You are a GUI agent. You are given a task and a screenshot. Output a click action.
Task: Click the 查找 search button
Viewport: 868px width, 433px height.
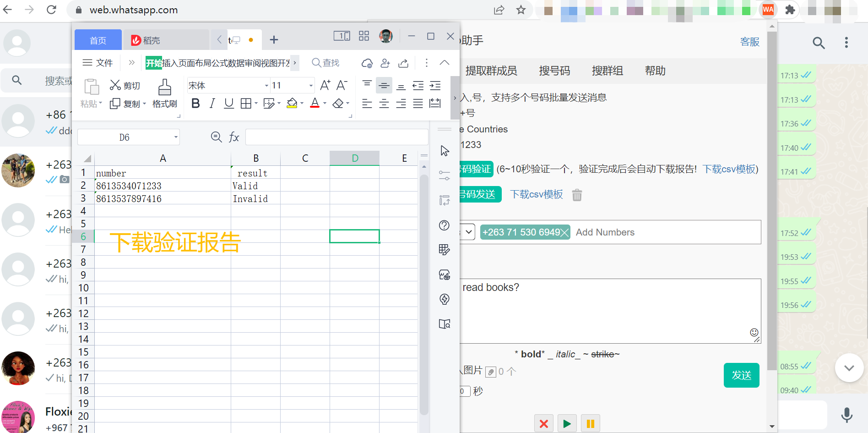(325, 63)
